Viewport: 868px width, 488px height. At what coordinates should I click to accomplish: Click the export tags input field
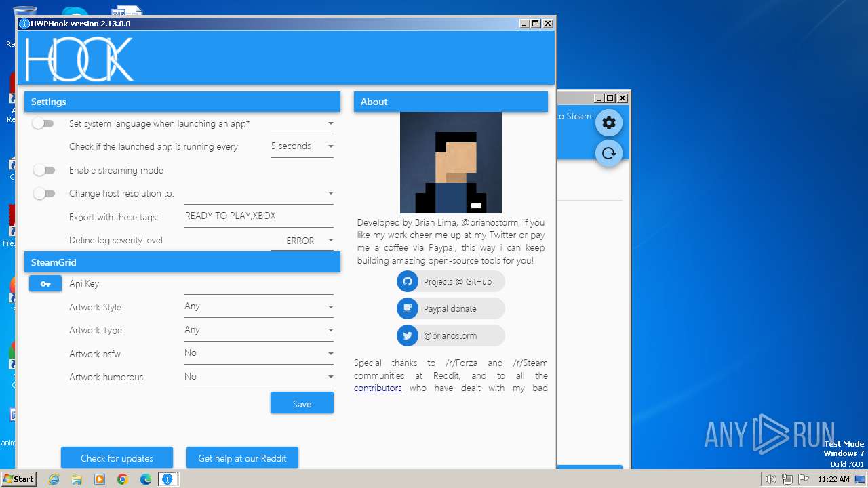259,217
